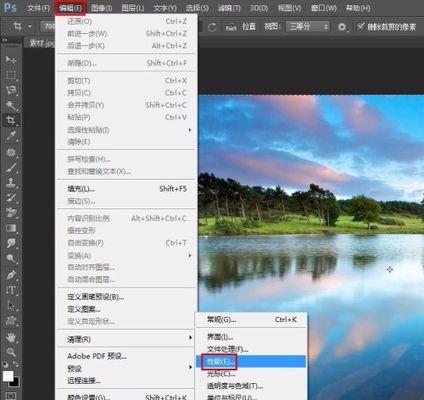424x400 pixels.
Task: Select the Path Selection arrow tool
Action: point(11,305)
